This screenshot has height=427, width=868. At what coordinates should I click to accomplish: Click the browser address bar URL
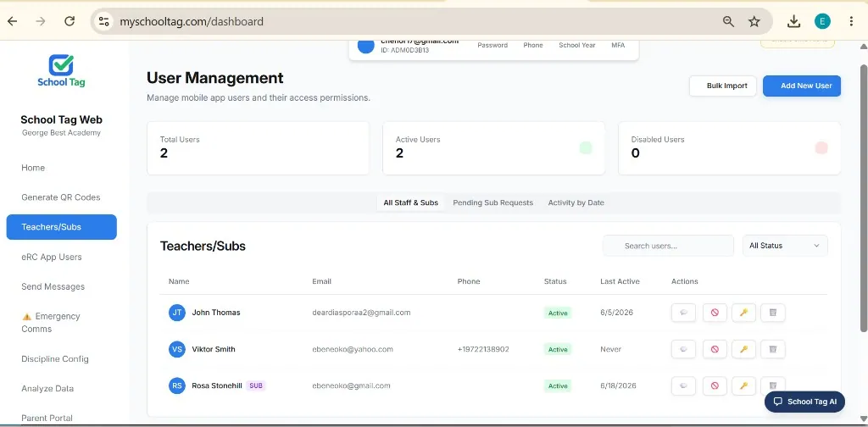[192, 21]
